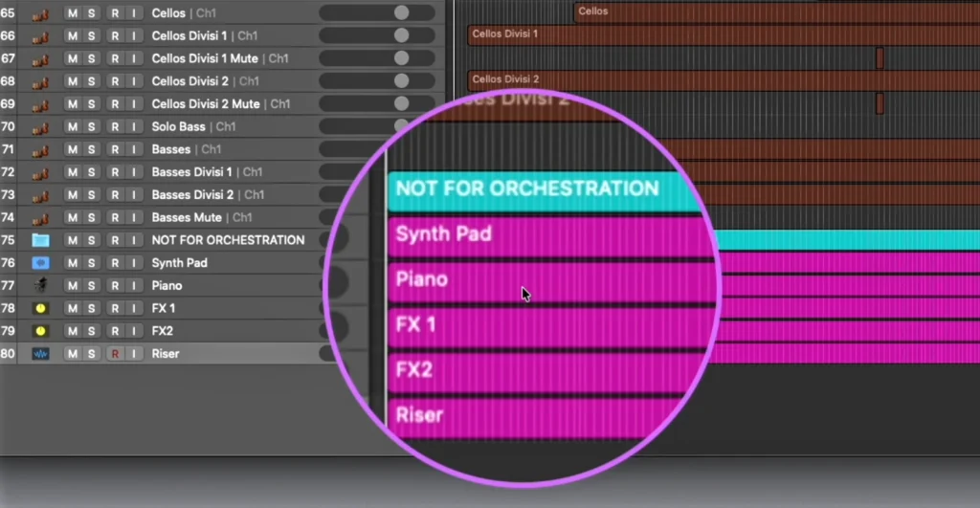Select the Cellos region in the arrangement
Viewport: 980px width, 508px height.
(777, 13)
